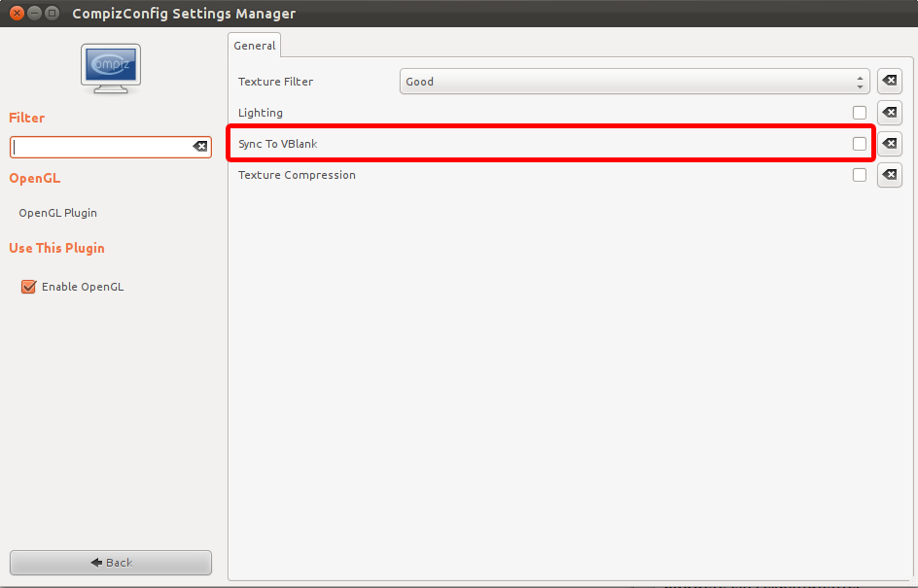Viewport: 918px width, 588px height.
Task: Click the Lighting label
Action: [261, 113]
